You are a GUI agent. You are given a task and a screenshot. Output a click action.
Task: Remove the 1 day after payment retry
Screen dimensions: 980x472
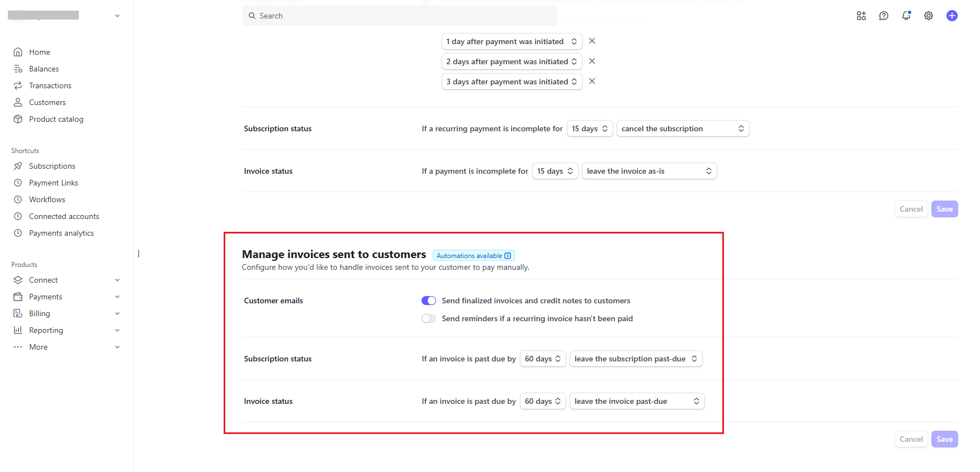tap(592, 41)
